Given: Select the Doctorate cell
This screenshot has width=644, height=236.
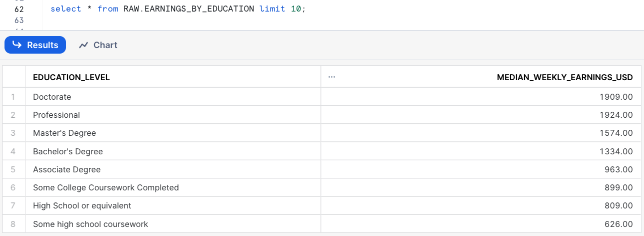Looking at the screenshot, I should click(52, 97).
